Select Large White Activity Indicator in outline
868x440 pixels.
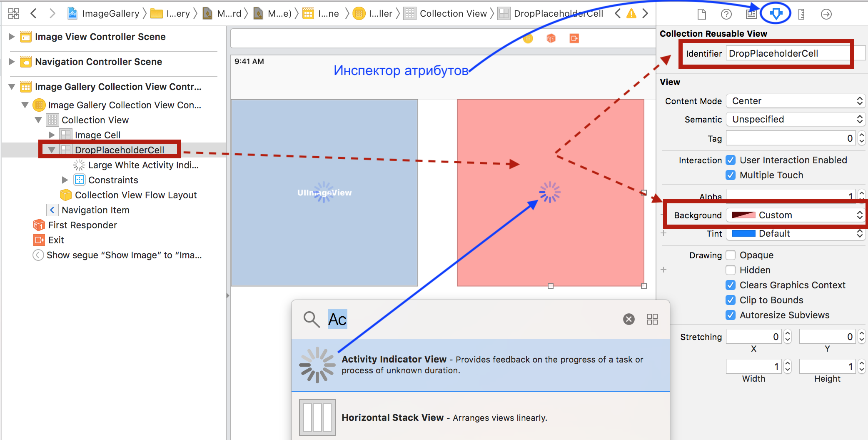(136, 165)
